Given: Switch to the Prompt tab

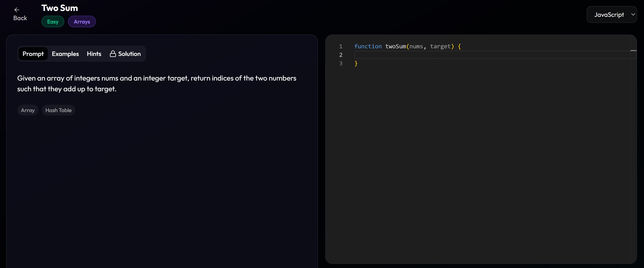Looking at the screenshot, I should pyautogui.click(x=33, y=54).
